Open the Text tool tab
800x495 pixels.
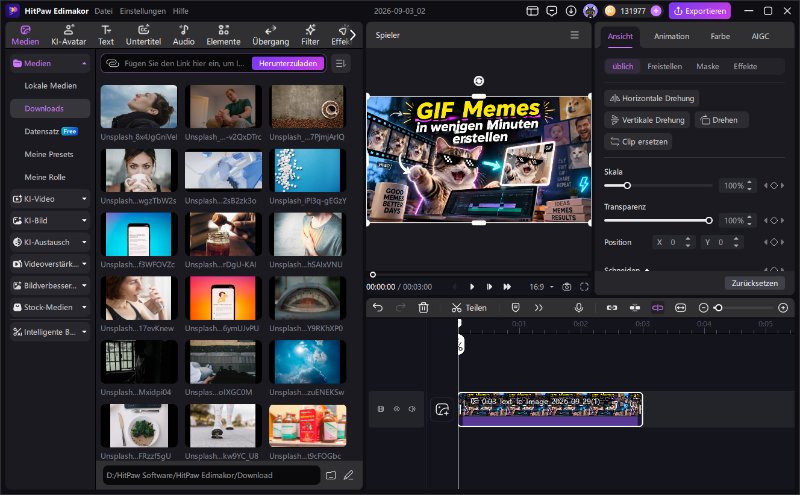pos(106,35)
